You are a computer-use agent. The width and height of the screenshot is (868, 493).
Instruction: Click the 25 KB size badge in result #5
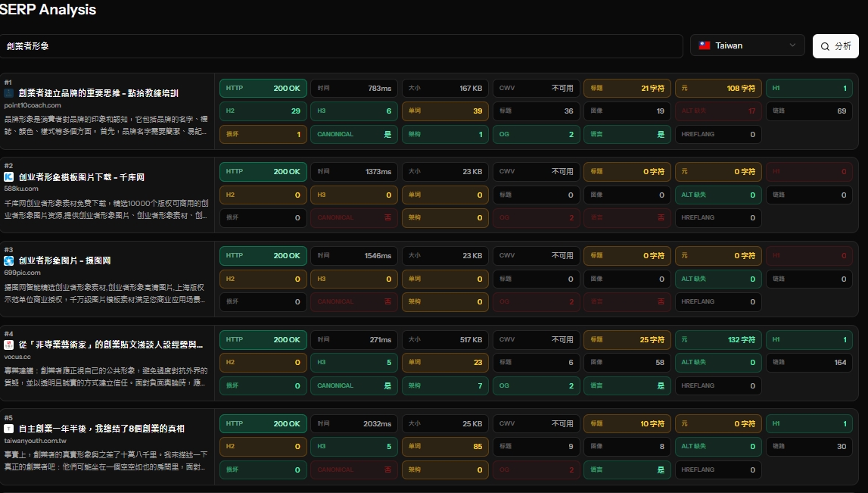pyautogui.click(x=445, y=424)
